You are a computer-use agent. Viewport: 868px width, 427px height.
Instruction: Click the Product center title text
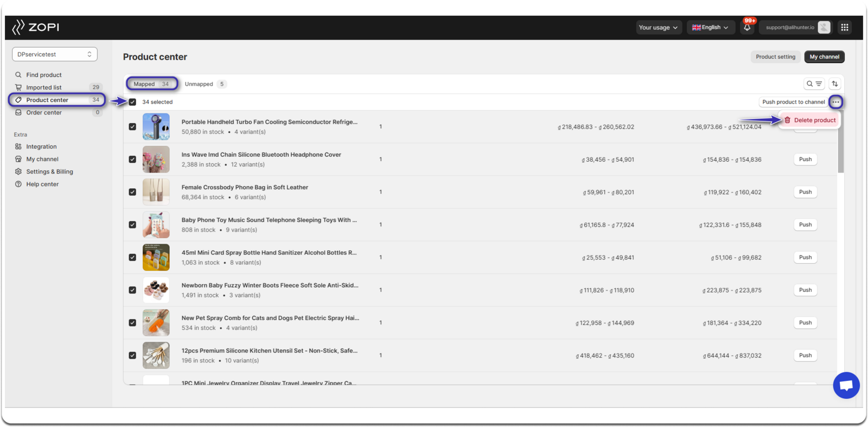[155, 57]
